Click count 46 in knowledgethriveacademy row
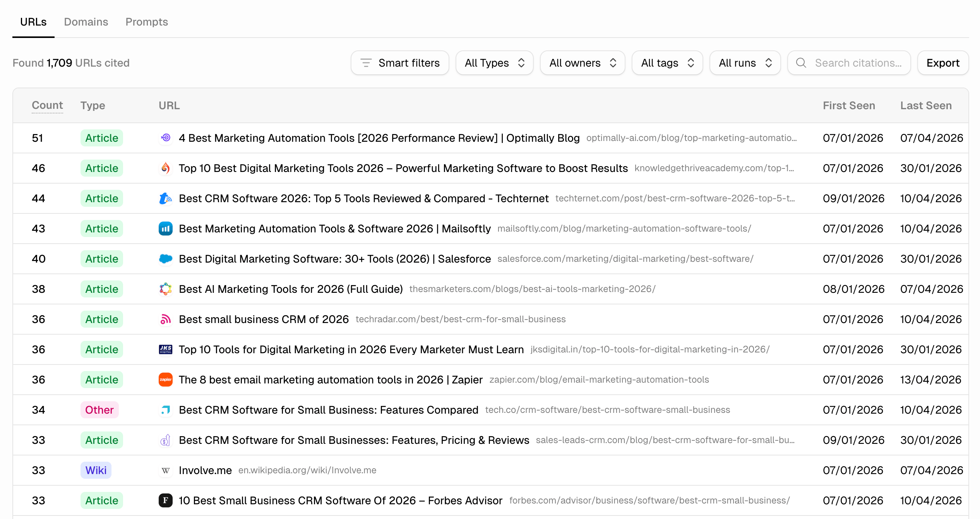 point(38,168)
